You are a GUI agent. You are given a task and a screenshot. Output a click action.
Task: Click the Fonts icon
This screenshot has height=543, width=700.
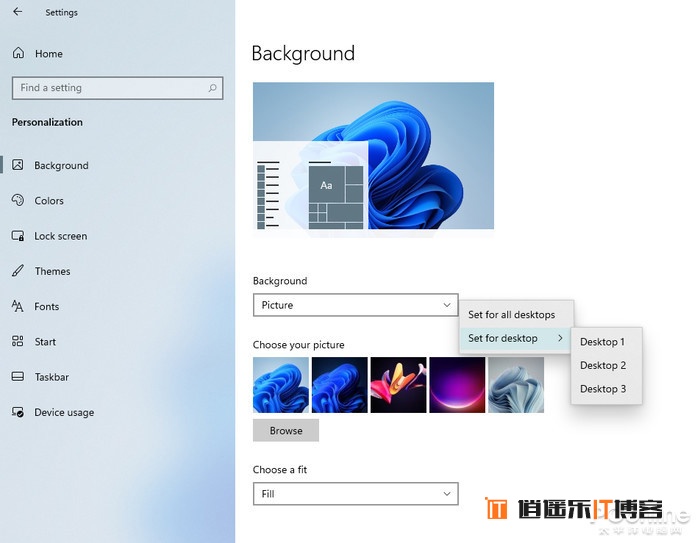17,306
